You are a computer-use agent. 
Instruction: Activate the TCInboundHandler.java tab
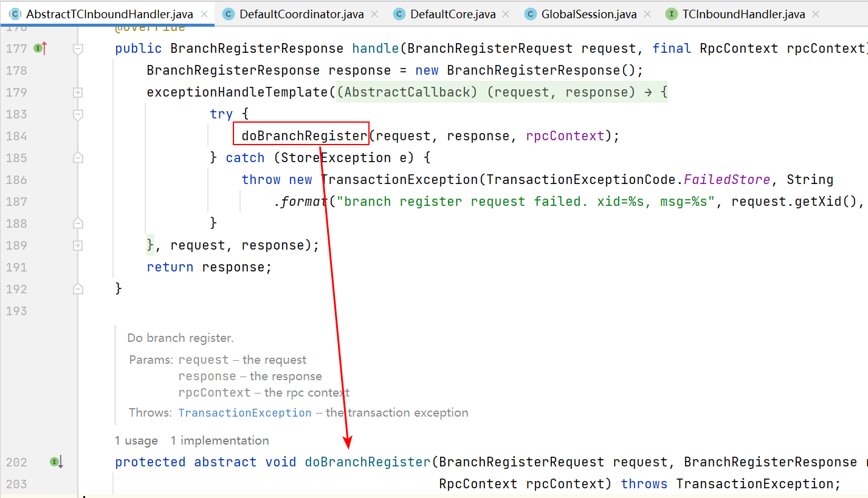742,14
